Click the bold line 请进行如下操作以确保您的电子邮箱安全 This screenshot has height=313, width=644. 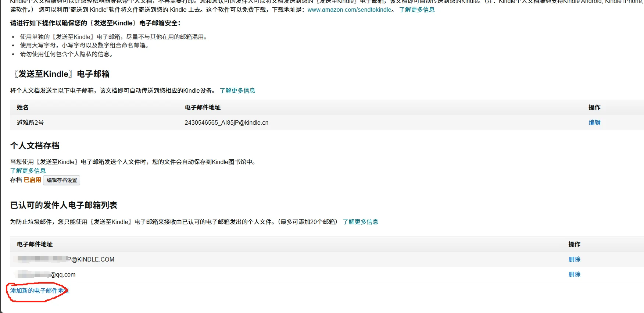pos(96,23)
